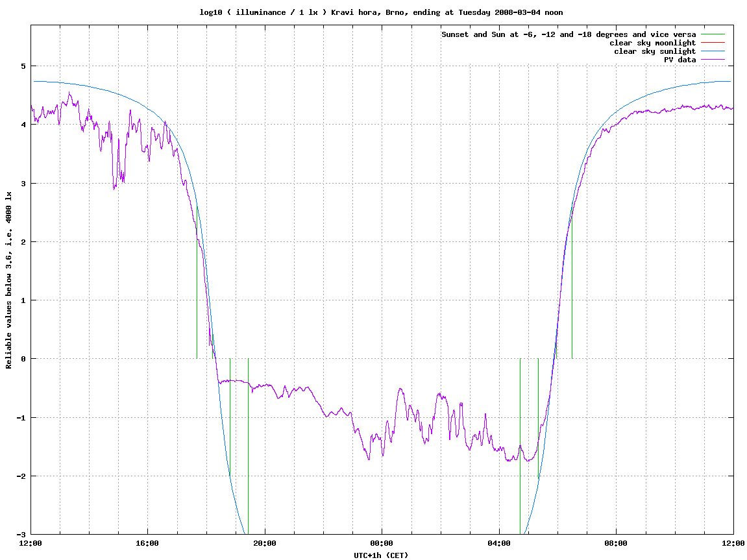Click the x-axis label 'UTC+1h (CET)'
The width and height of the screenshot is (747, 560).
click(x=381, y=555)
